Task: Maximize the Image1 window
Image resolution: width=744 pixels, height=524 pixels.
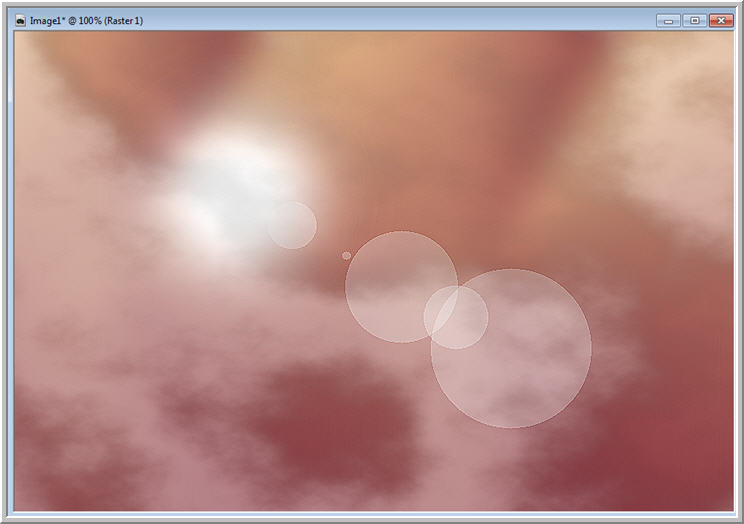Action: tap(695, 20)
